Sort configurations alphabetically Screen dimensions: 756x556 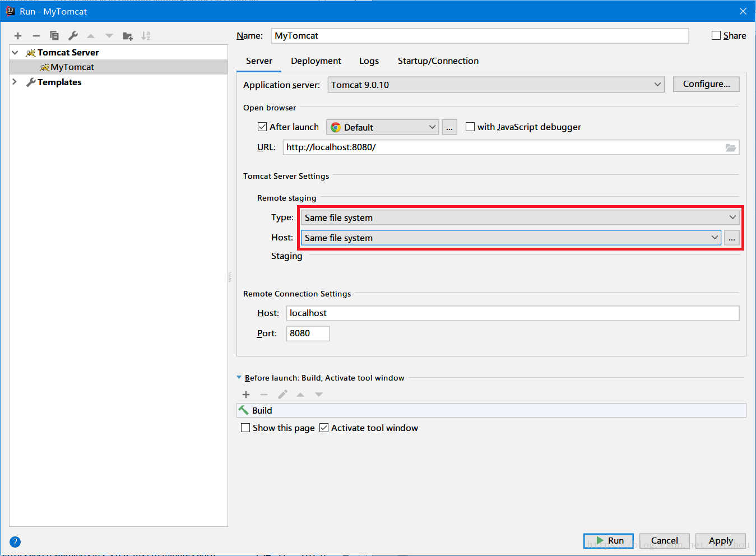coord(146,36)
